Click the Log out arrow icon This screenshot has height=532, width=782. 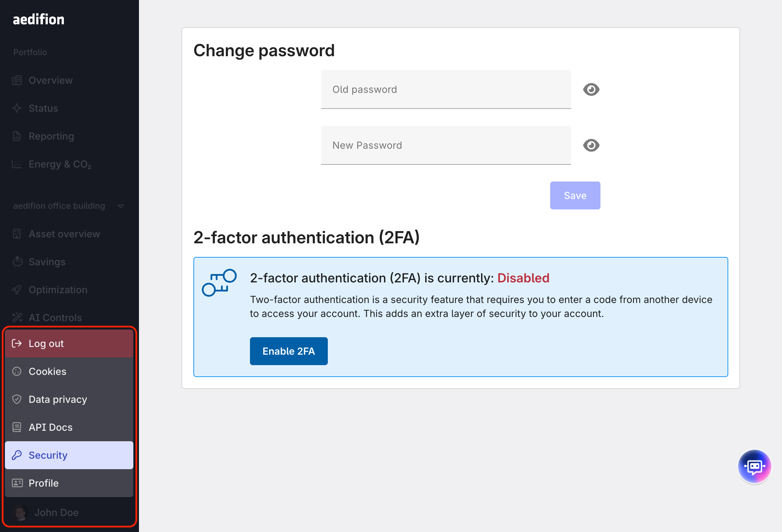[x=17, y=343]
